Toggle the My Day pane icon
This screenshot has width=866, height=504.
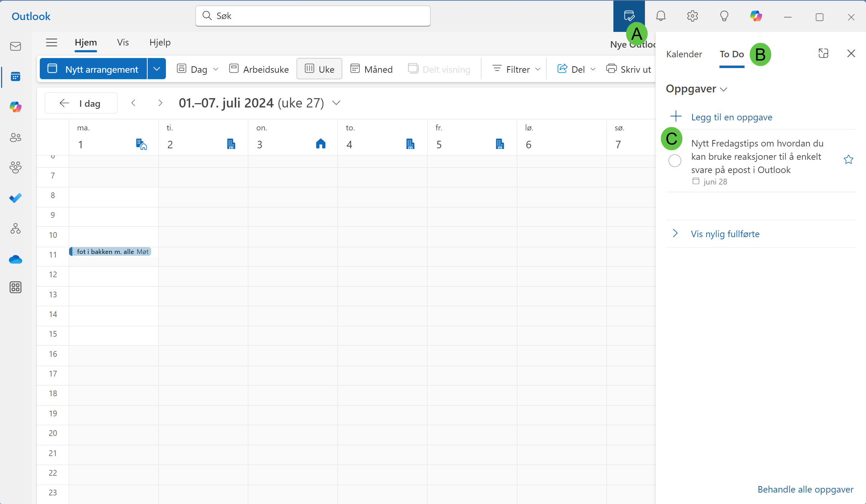(x=629, y=16)
